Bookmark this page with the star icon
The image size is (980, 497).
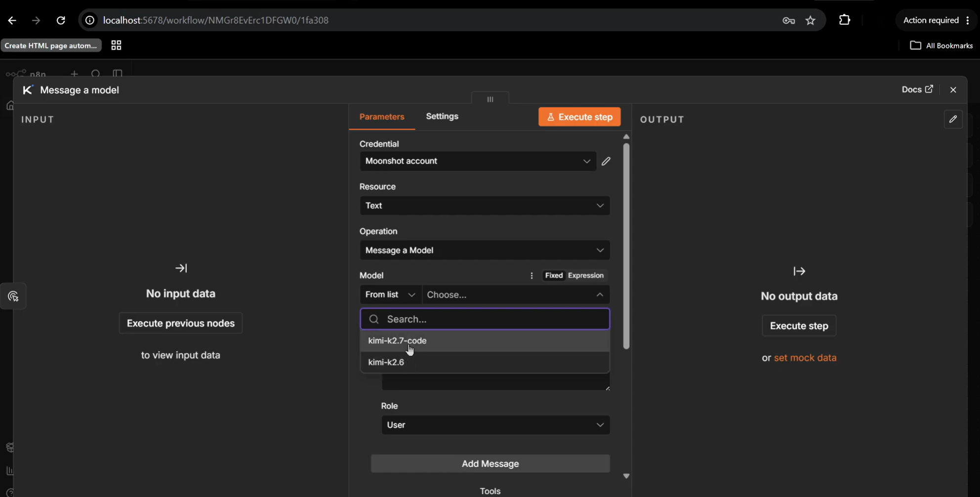tap(811, 20)
